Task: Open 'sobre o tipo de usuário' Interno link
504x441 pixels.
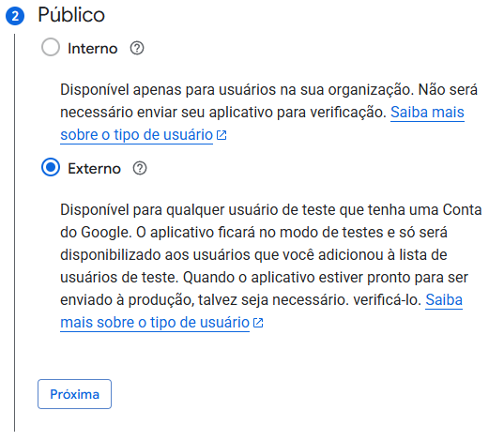Action: [137, 135]
